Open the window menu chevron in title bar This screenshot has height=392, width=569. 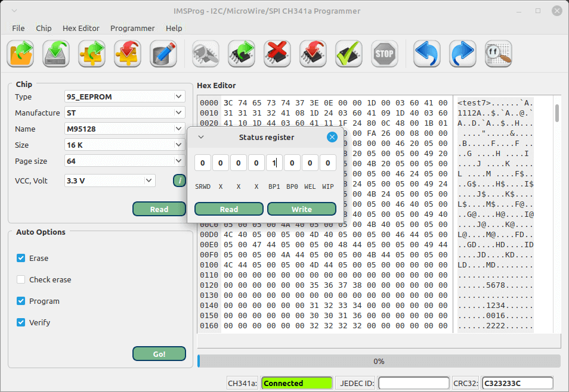pyautogui.click(x=14, y=11)
